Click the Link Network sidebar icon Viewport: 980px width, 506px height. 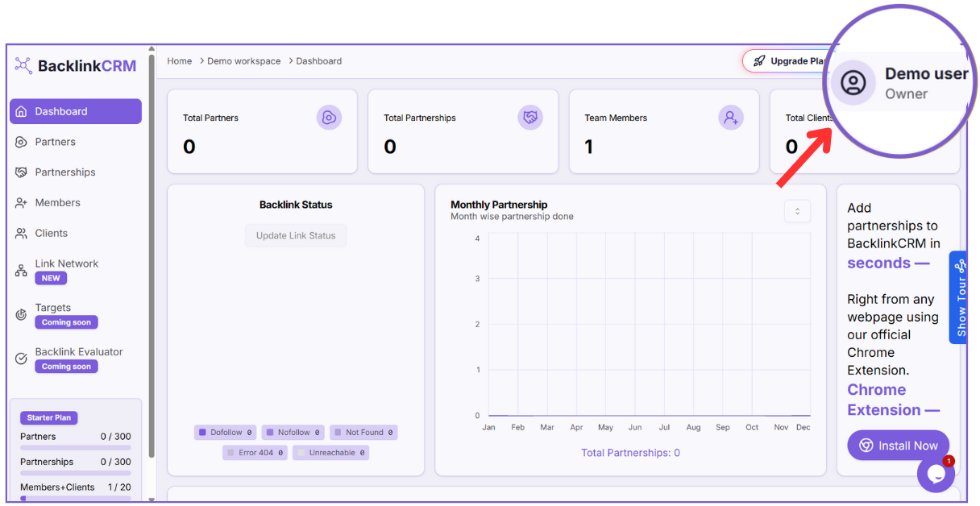pos(21,271)
